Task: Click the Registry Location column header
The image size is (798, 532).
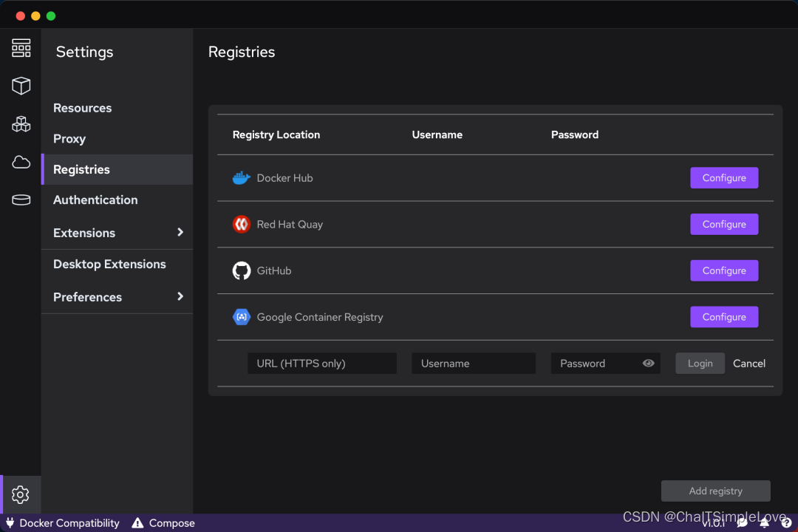Action: click(276, 135)
